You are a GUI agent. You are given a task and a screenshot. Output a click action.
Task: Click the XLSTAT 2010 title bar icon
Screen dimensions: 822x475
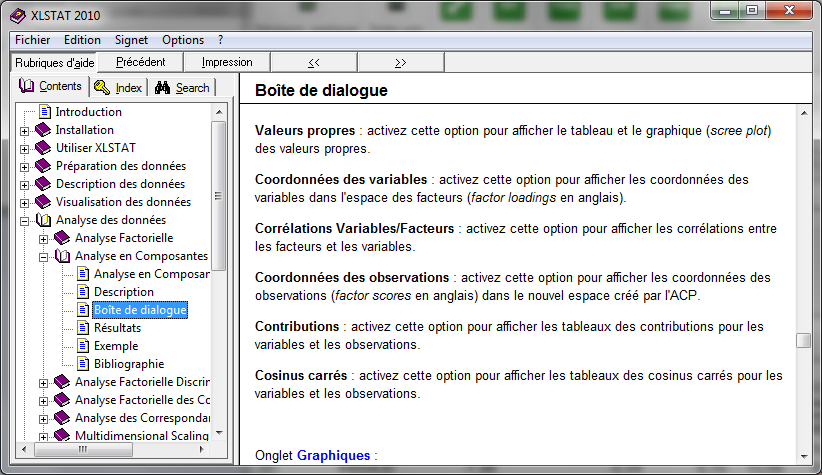click(17, 15)
